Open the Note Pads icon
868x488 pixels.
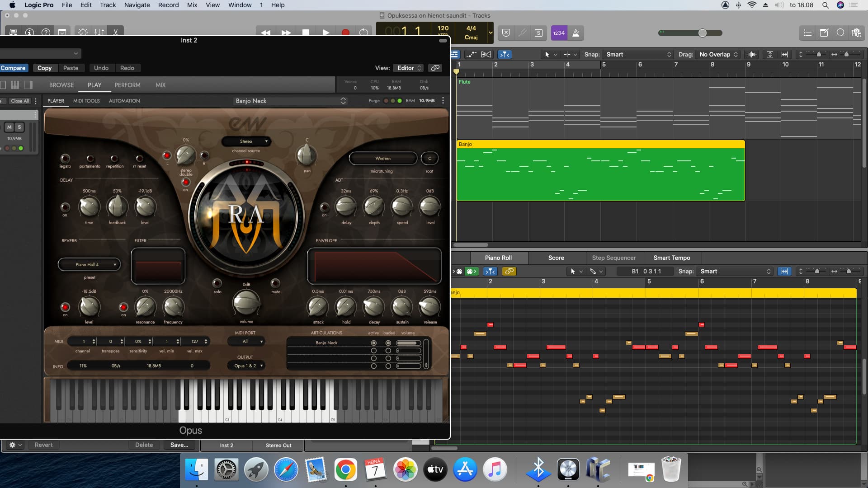824,33
